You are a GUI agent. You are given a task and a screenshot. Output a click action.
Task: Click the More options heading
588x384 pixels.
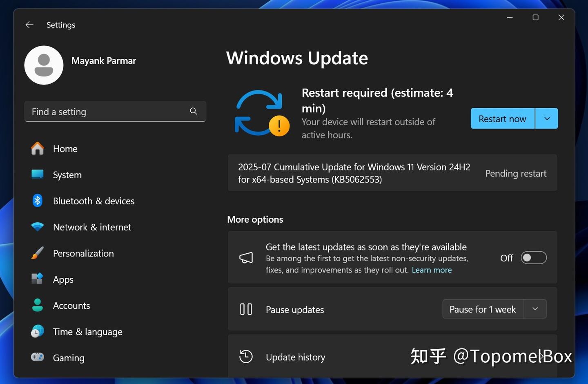pos(255,219)
